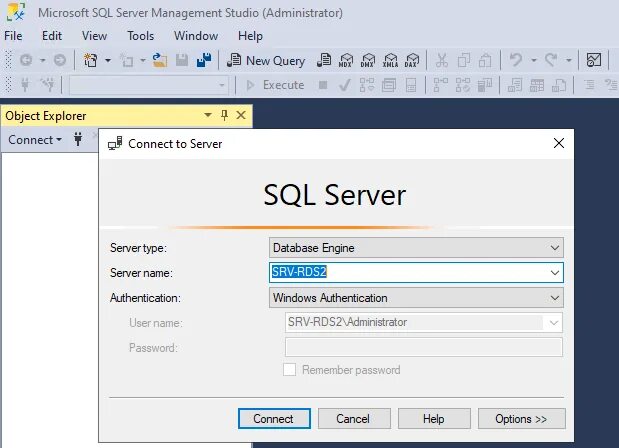Open the View menu
Image resolution: width=619 pixels, height=448 pixels.
[x=94, y=36]
